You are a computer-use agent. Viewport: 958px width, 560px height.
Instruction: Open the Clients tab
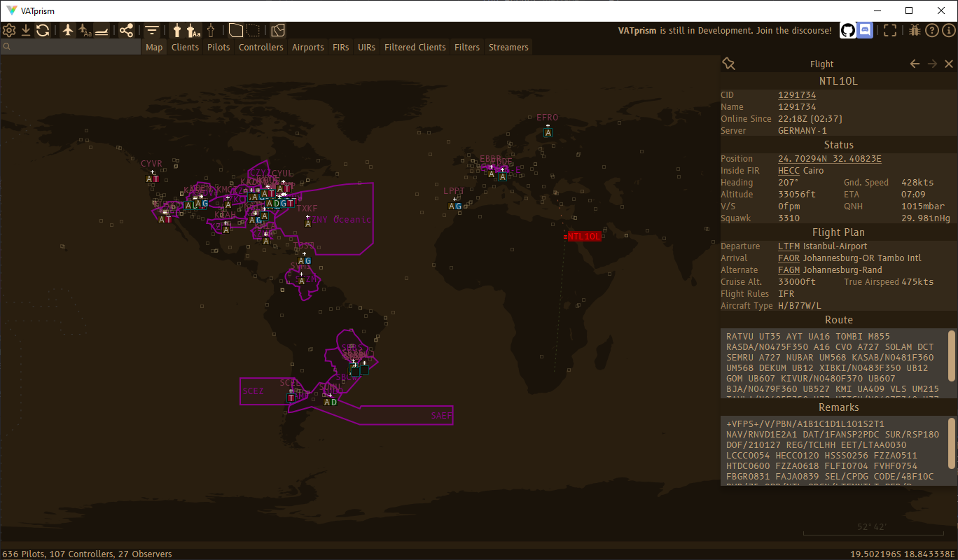pyautogui.click(x=185, y=47)
